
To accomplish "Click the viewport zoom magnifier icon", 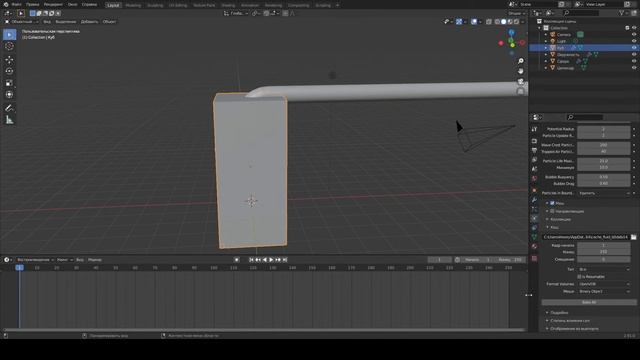I will 521,61.
